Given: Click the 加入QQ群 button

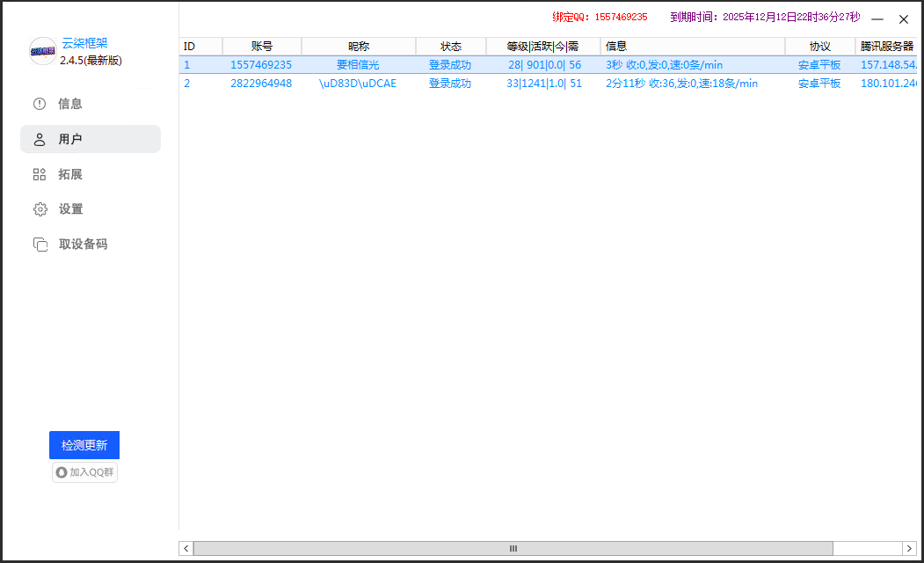Looking at the screenshot, I should click(84, 472).
